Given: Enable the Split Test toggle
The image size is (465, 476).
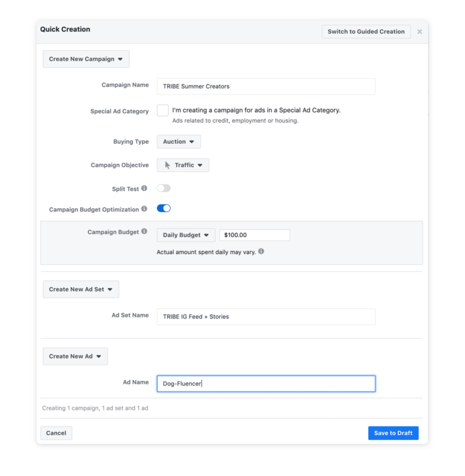Looking at the screenshot, I should [164, 188].
